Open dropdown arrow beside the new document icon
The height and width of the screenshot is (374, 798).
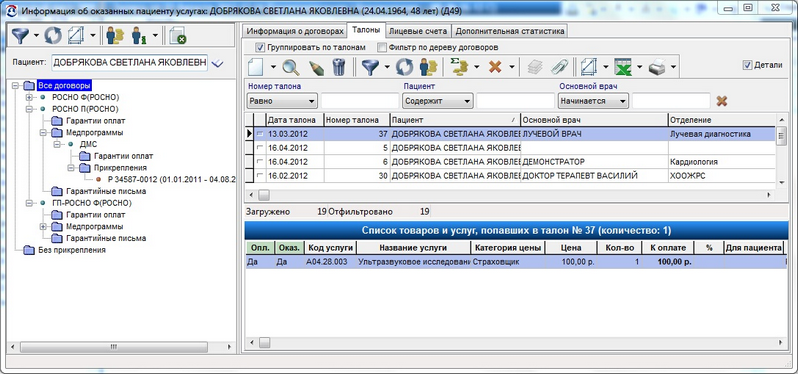273,67
